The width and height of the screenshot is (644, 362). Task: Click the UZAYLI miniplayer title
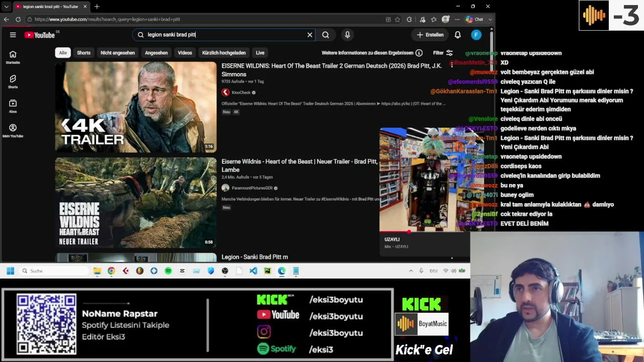click(x=392, y=239)
